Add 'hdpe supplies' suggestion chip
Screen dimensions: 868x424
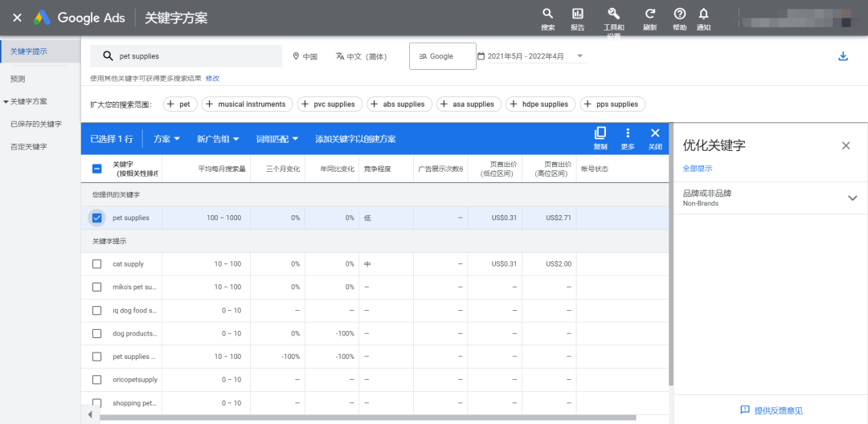(540, 104)
